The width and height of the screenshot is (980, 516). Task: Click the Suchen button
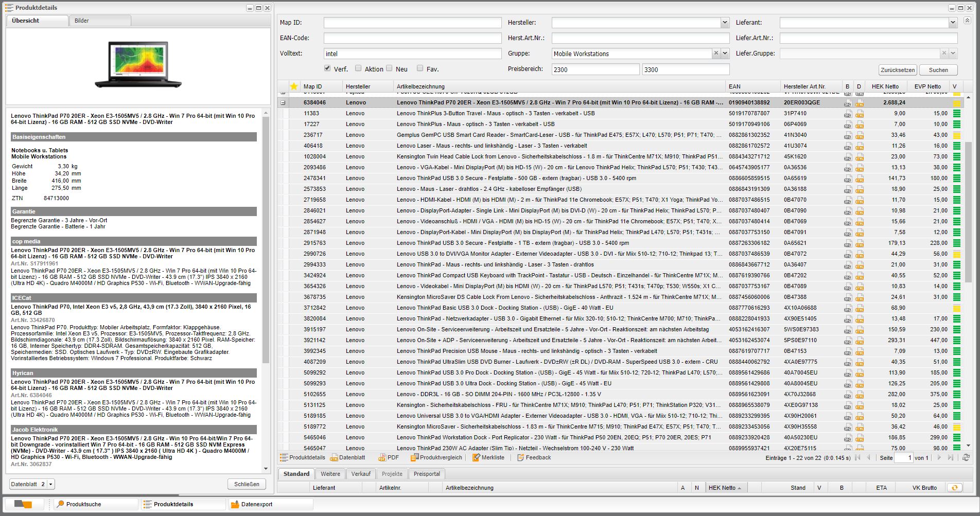click(x=938, y=70)
